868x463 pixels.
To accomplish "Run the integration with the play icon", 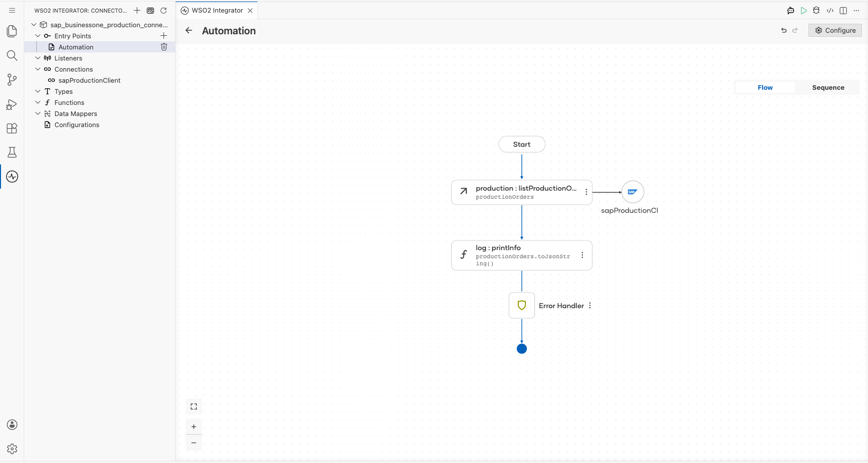I will (x=804, y=10).
